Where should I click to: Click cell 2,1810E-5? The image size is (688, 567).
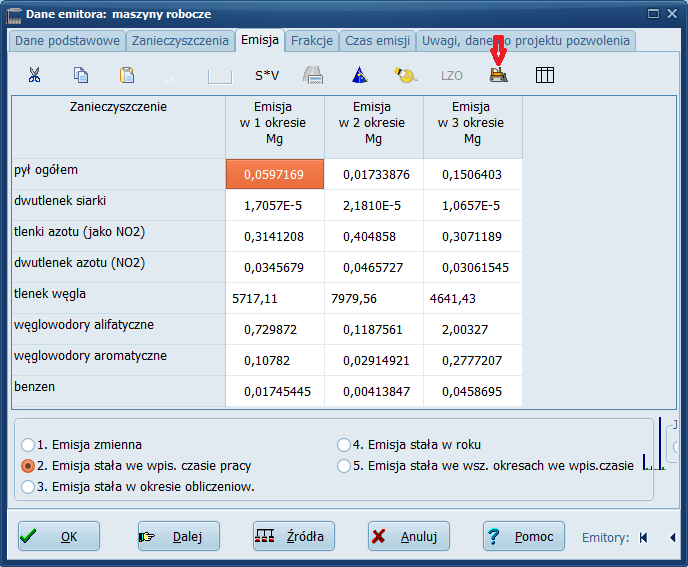[374, 205]
